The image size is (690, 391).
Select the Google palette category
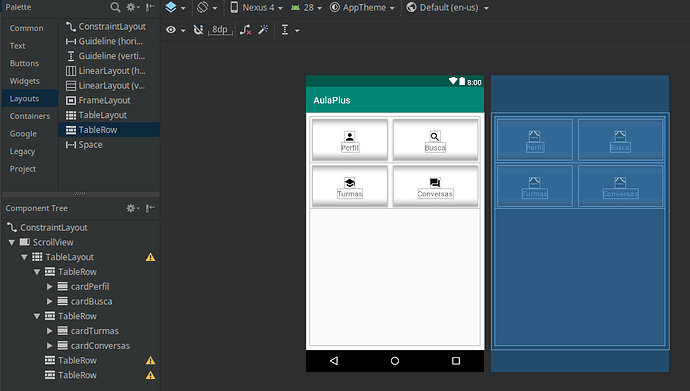[x=23, y=134]
